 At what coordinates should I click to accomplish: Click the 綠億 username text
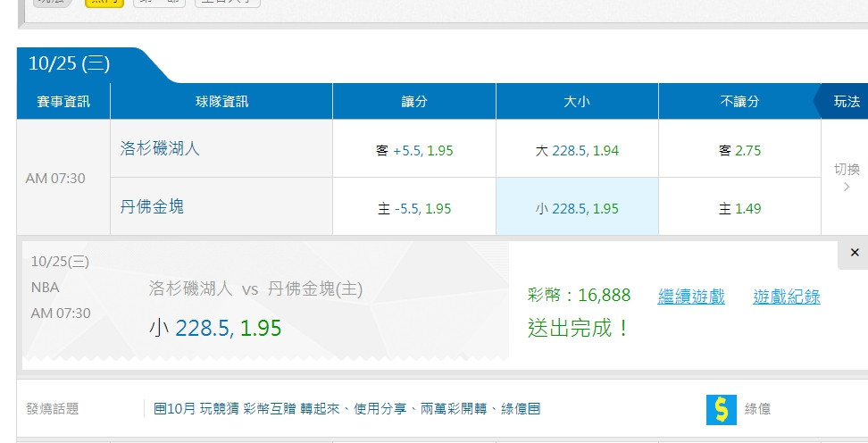coord(758,409)
